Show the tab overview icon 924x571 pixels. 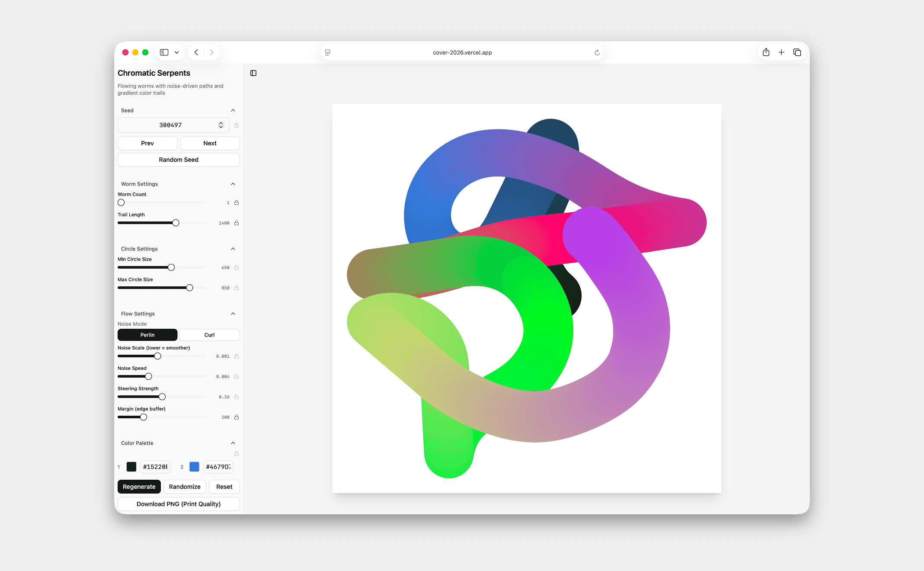click(x=797, y=52)
